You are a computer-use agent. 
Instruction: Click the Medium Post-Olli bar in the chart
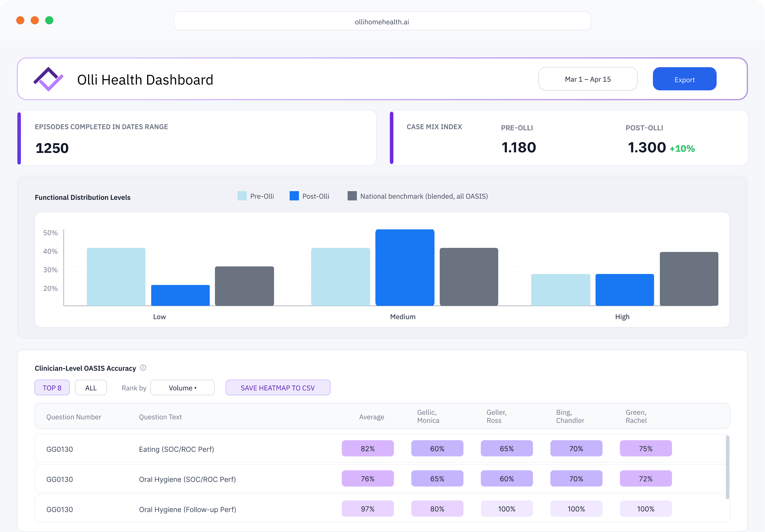pyautogui.click(x=404, y=267)
